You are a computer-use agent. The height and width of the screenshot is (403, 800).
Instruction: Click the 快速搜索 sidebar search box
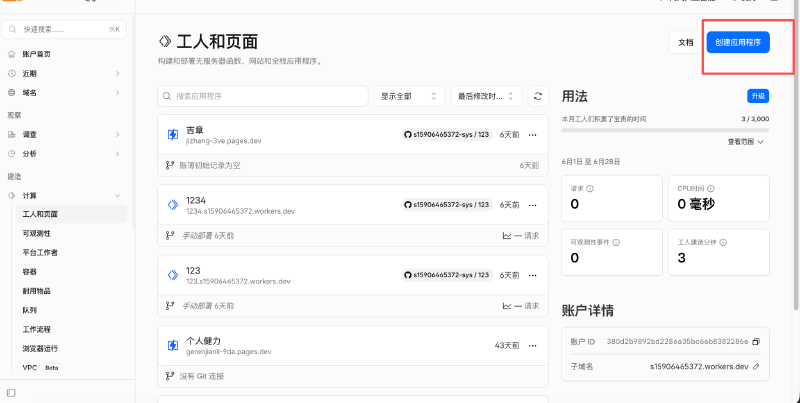(64, 30)
